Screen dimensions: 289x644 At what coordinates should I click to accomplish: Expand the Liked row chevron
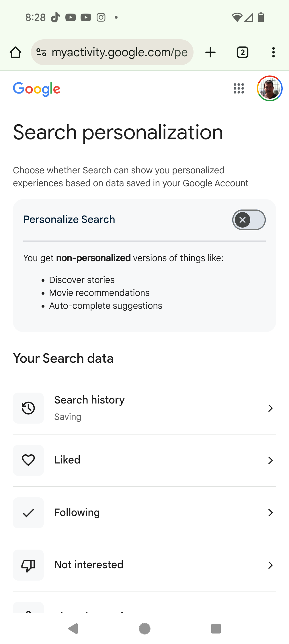click(x=270, y=460)
